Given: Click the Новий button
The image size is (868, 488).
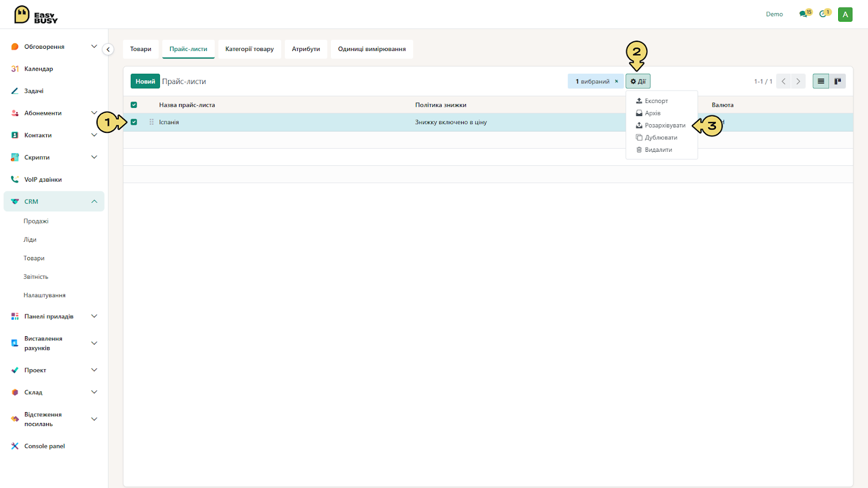Looking at the screenshot, I should coord(145,81).
